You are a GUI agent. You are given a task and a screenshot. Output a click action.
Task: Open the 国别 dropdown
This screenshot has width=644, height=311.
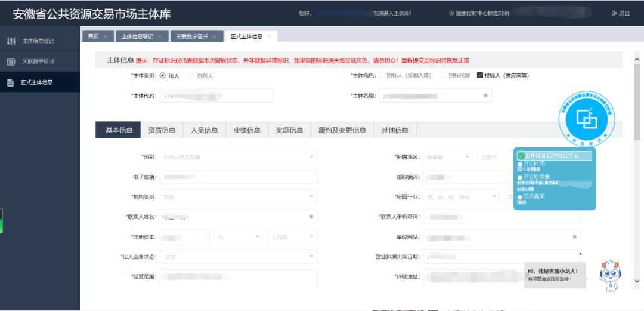[x=311, y=157]
